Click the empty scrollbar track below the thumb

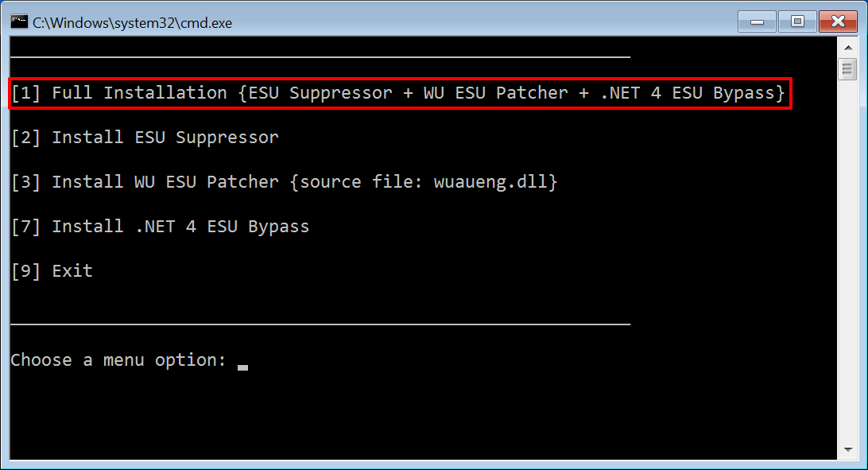pos(847,260)
